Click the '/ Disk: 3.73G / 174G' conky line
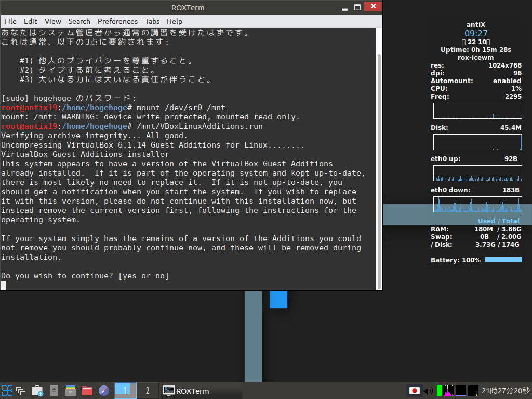This screenshot has height=399, width=532. pos(476,245)
